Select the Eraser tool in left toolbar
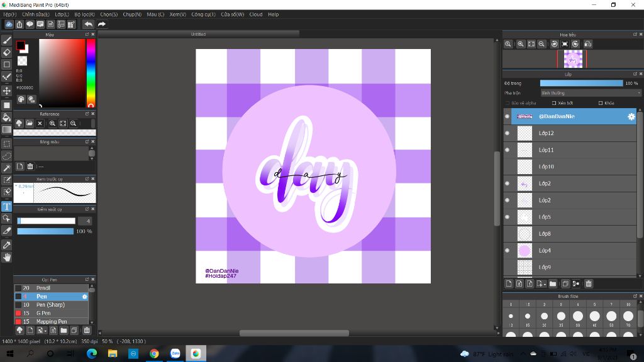 coord(7,53)
